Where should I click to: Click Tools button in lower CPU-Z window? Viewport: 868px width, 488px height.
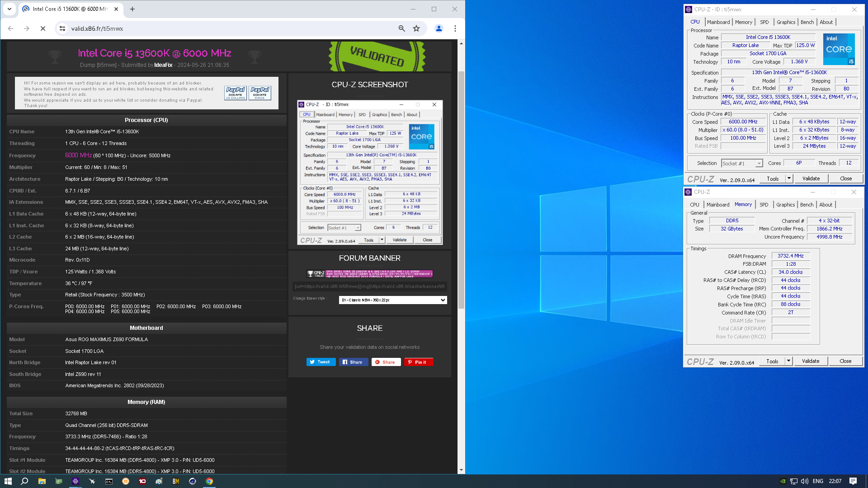(772, 361)
